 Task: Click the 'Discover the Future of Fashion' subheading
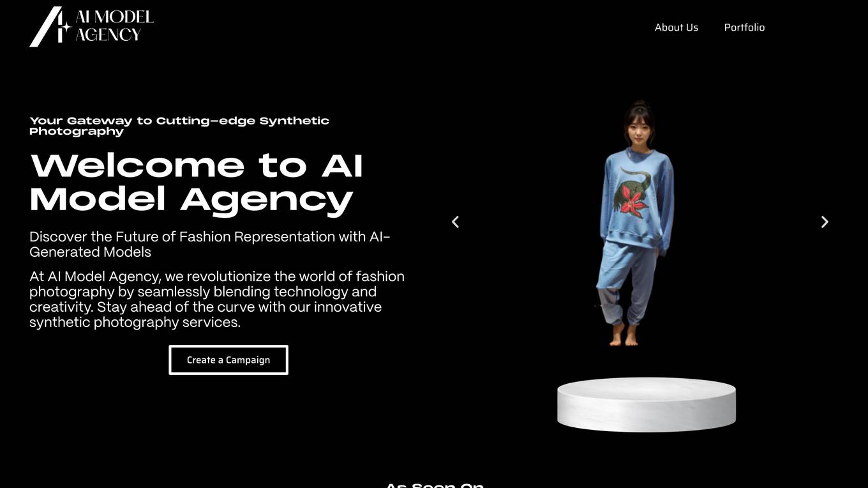[x=210, y=244]
